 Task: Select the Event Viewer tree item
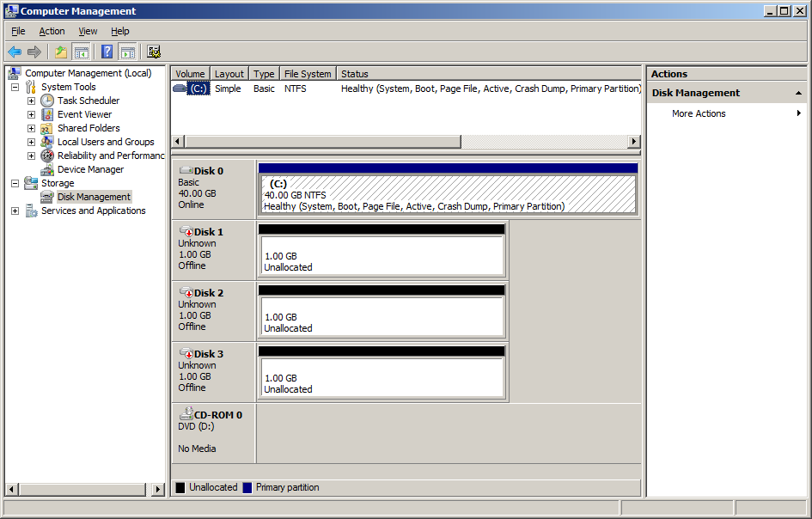click(x=84, y=114)
